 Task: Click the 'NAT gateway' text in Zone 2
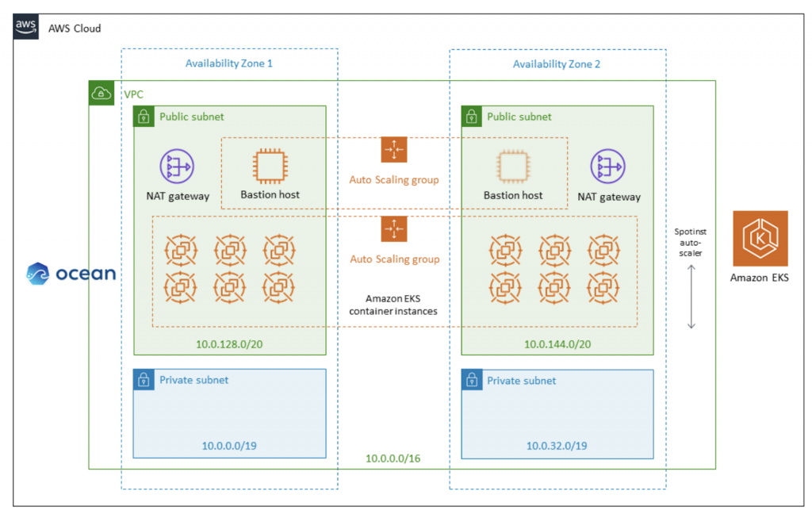(x=609, y=197)
